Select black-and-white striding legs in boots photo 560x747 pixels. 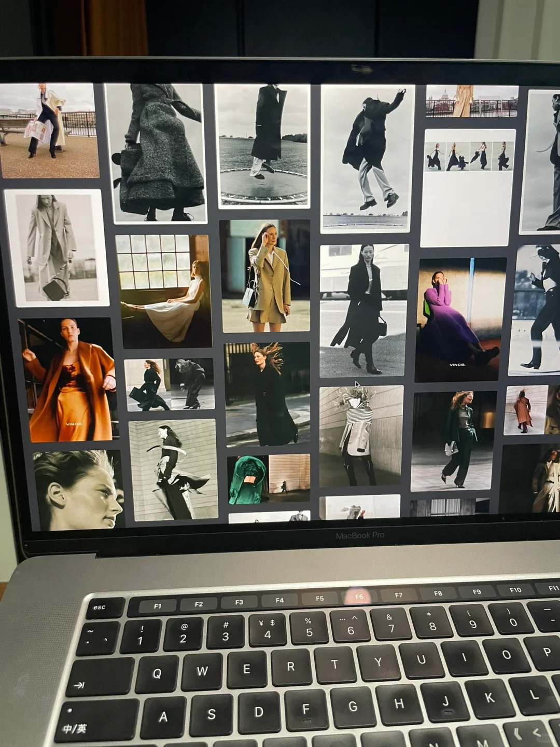click(x=534, y=310)
